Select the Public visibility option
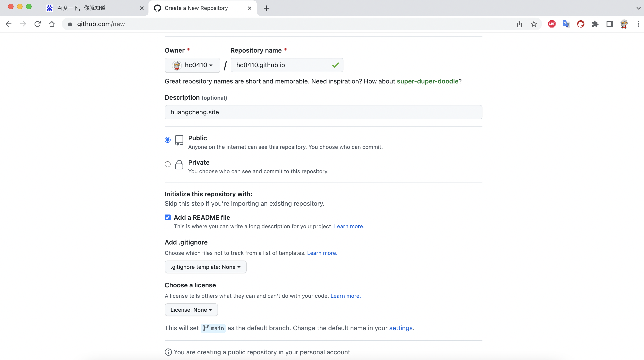This screenshot has width=644, height=360. pyautogui.click(x=167, y=140)
